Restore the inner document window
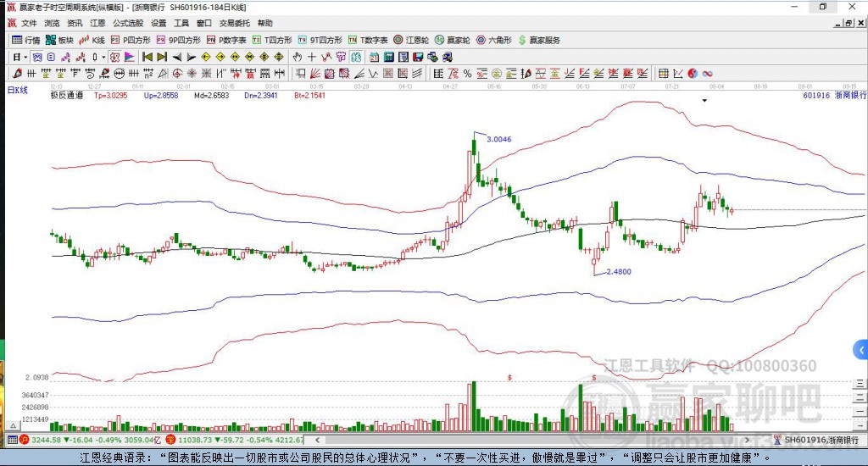 pos(849,23)
